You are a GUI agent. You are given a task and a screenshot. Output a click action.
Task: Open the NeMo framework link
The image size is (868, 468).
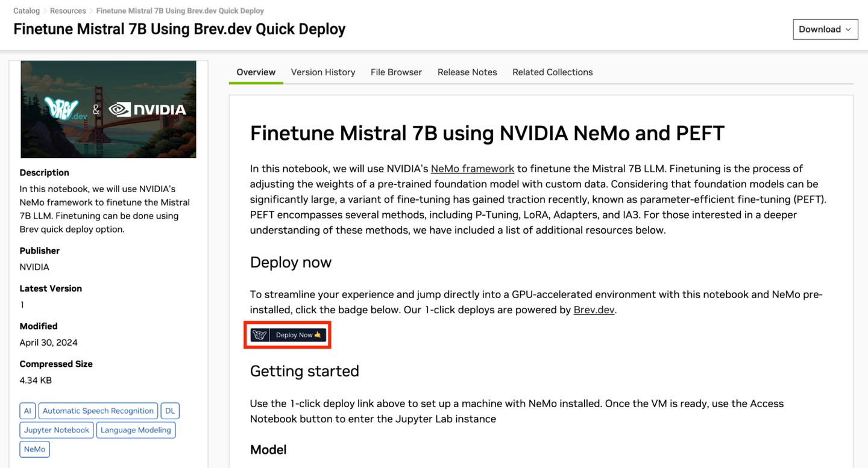click(x=473, y=169)
